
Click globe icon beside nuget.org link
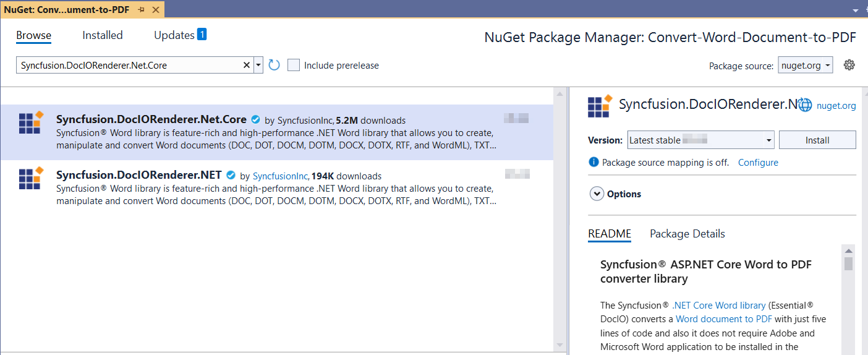click(x=805, y=106)
